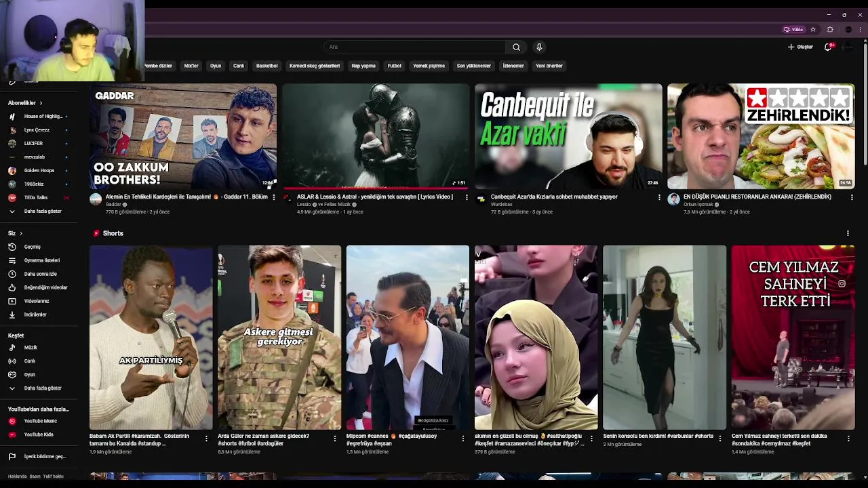Select the Oyun filter chip
The height and width of the screenshot is (488, 868).
[216, 66]
